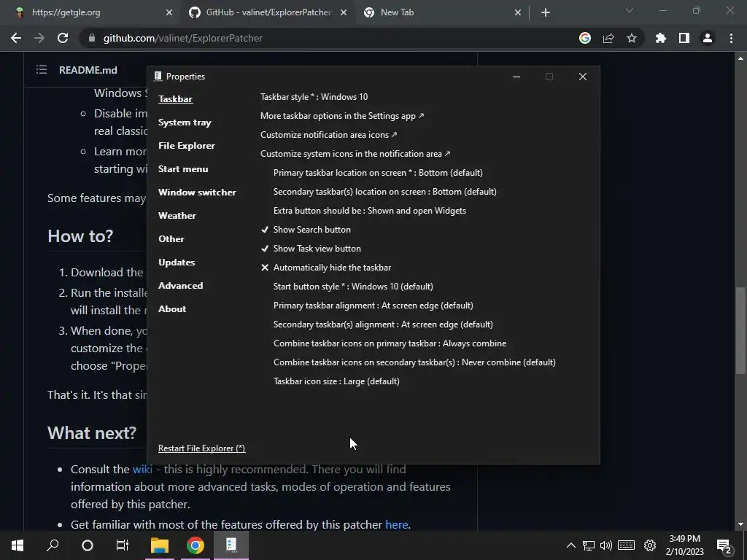
Task: Select Other section
Action: pyautogui.click(x=171, y=239)
